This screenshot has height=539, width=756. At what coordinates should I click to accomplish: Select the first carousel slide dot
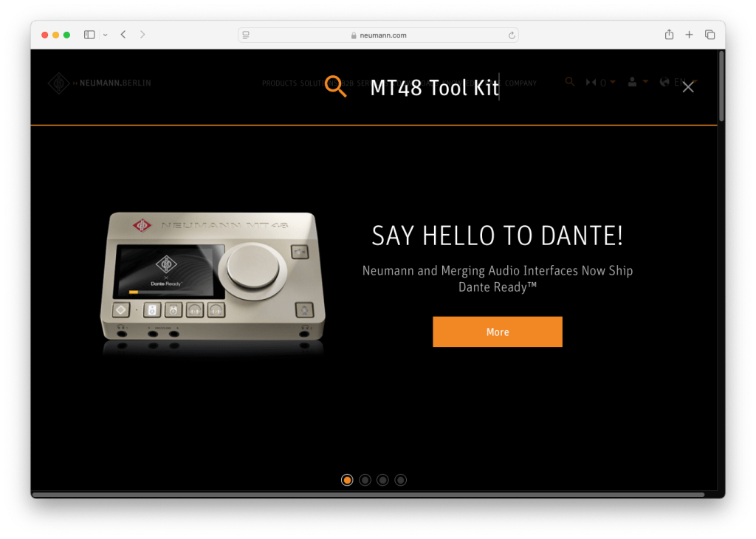click(347, 480)
